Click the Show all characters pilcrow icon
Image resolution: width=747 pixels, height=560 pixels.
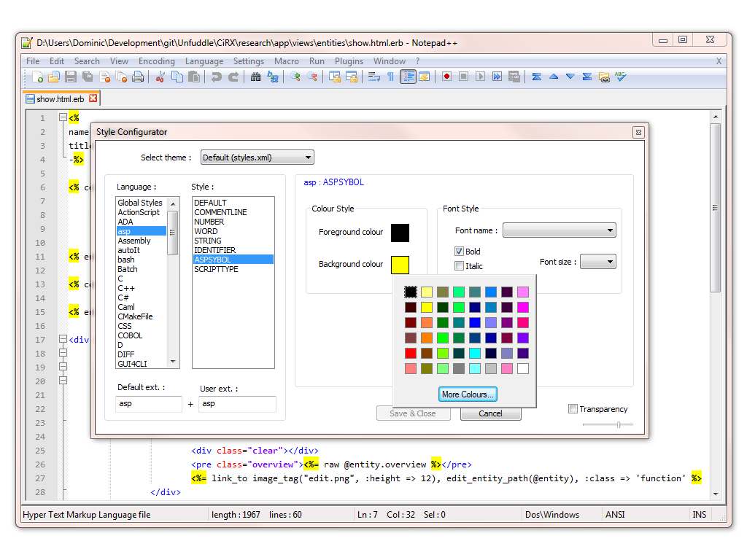tap(391, 77)
